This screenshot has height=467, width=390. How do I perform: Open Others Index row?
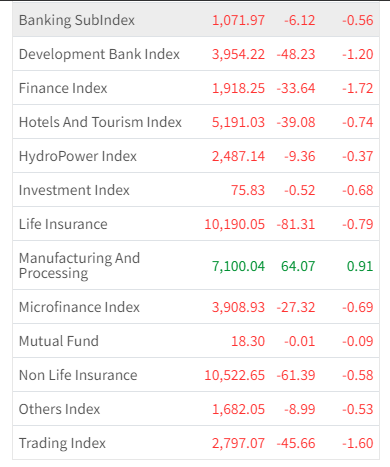point(196,409)
